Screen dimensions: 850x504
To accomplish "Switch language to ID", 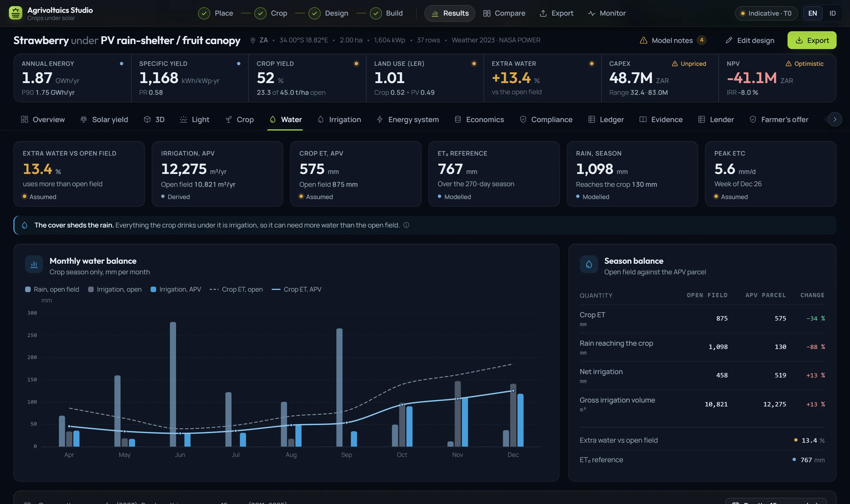I will (x=832, y=13).
